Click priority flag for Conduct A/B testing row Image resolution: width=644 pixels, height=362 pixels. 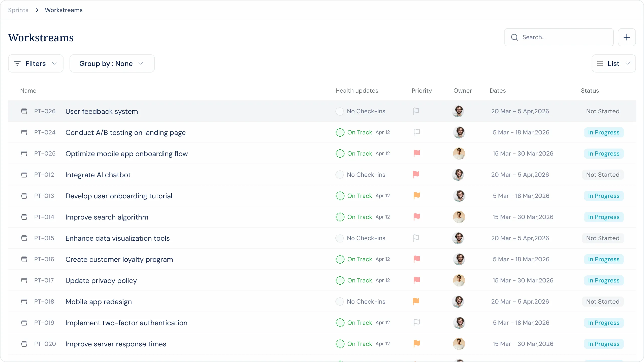(417, 132)
